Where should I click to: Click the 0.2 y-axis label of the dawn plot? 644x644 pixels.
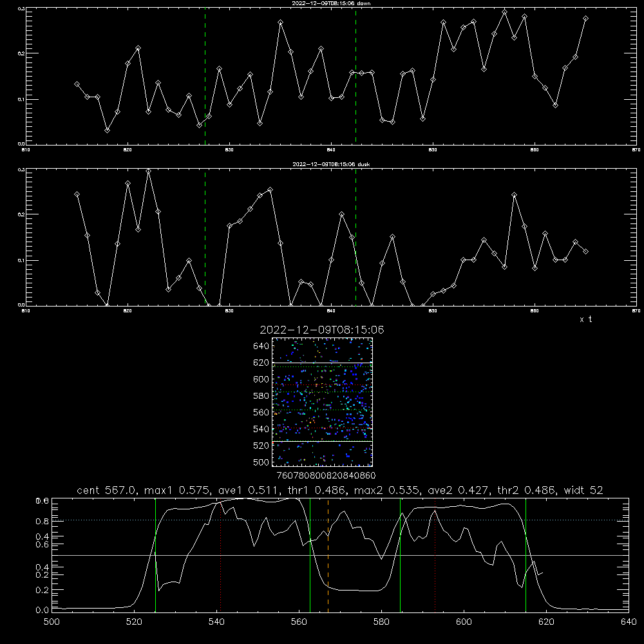click(x=21, y=53)
